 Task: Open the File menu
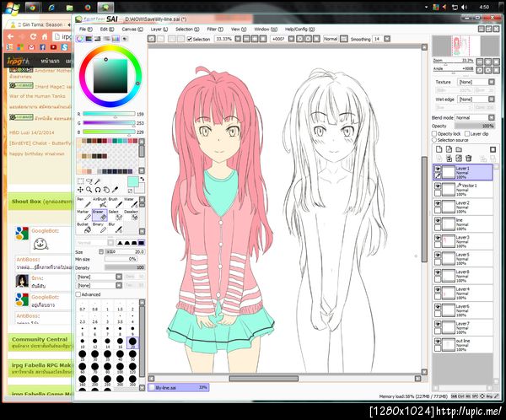pyautogui.click(x=86, y=30)
